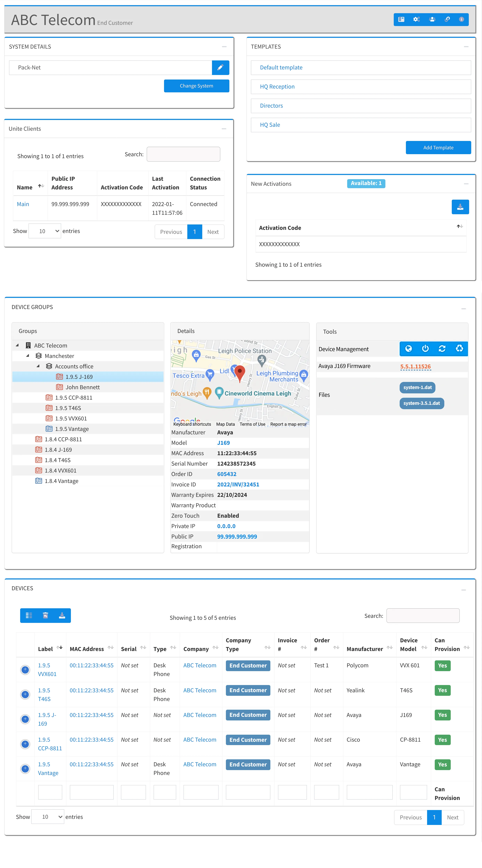Click the desk phone icon in header
Viewport: 482px width, 868px height.
pyautogui.click(x=401, y=20)
